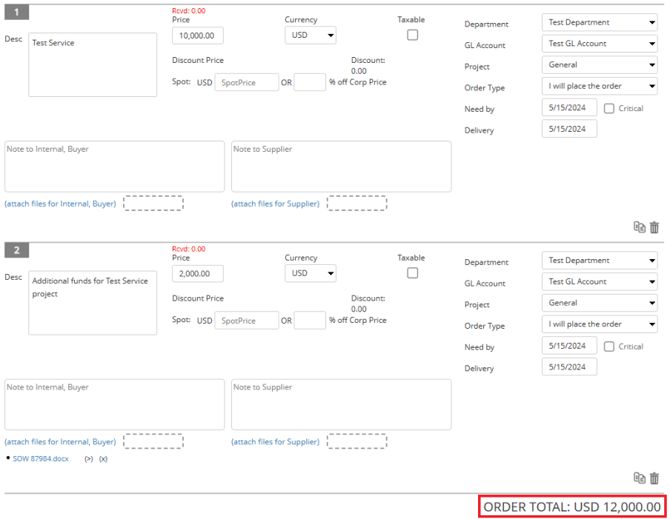Enable Critical checkbox on item 2
This screenshot has height=519, width=670.
pos(609,346)
